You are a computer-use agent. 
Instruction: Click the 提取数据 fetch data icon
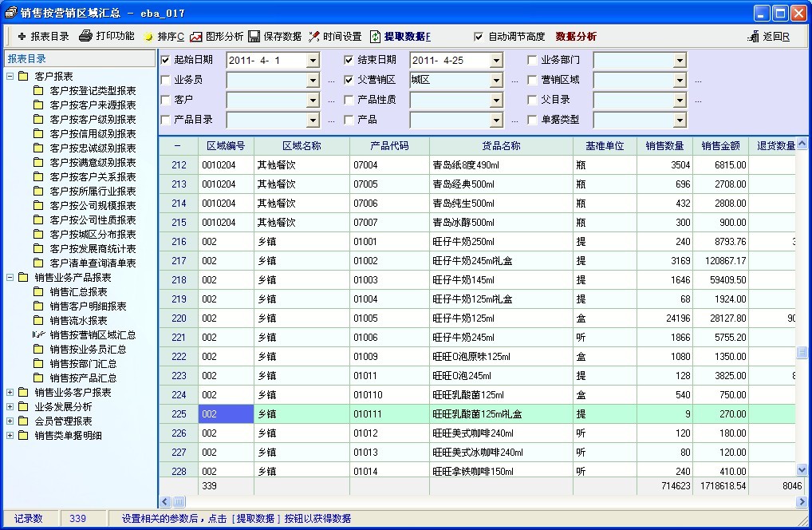(375, 37)
